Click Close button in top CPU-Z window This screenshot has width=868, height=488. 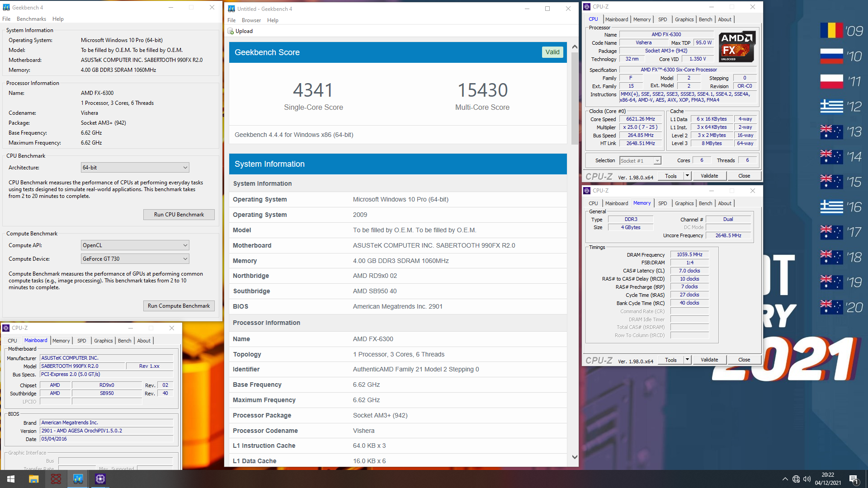pos(744,176)
